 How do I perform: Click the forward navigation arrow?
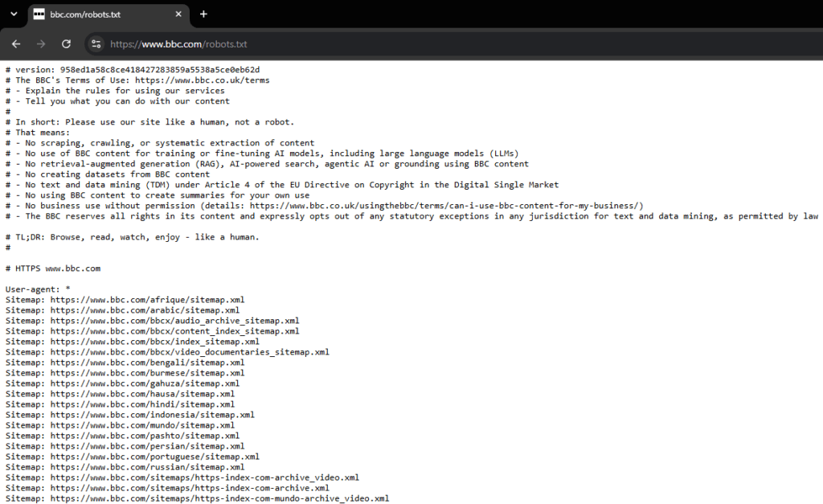(x=41, y=44)
